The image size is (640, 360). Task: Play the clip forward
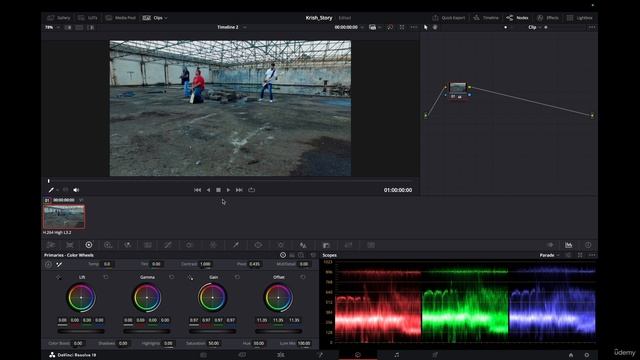coord(228,190)
